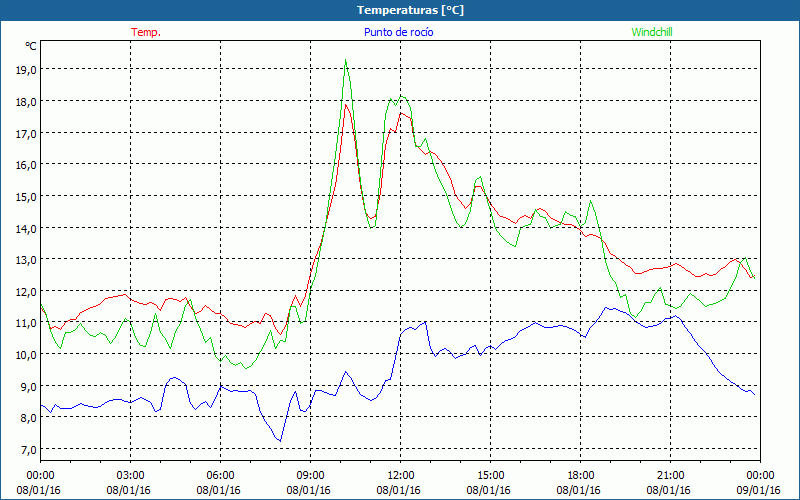Click the 06:00 time axis label
The height and width of the screenshot is (500, 800).
click(x=220, y=476)
